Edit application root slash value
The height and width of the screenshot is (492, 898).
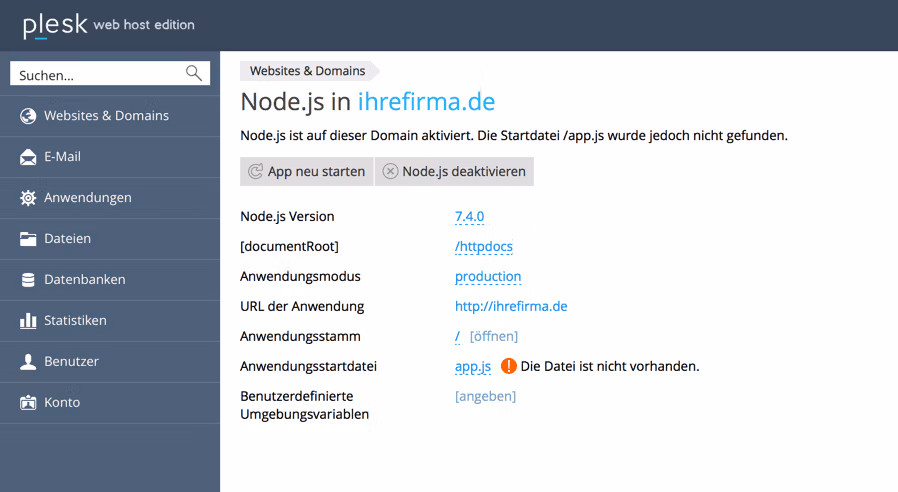pos(457,337)
